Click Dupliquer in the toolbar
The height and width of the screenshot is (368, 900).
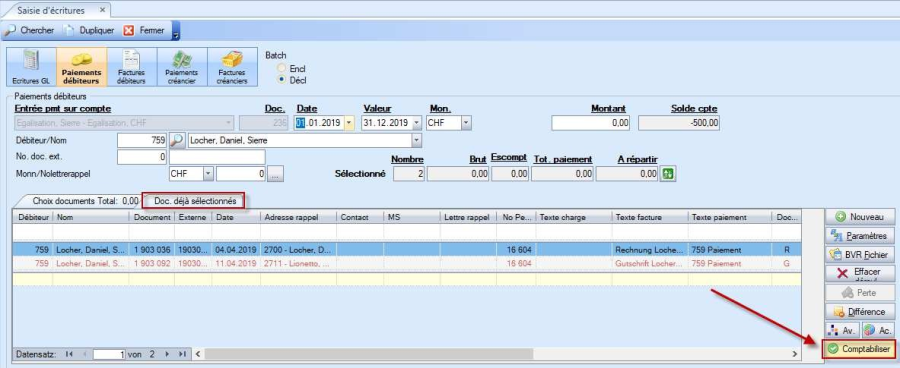(x=90, y=30)
